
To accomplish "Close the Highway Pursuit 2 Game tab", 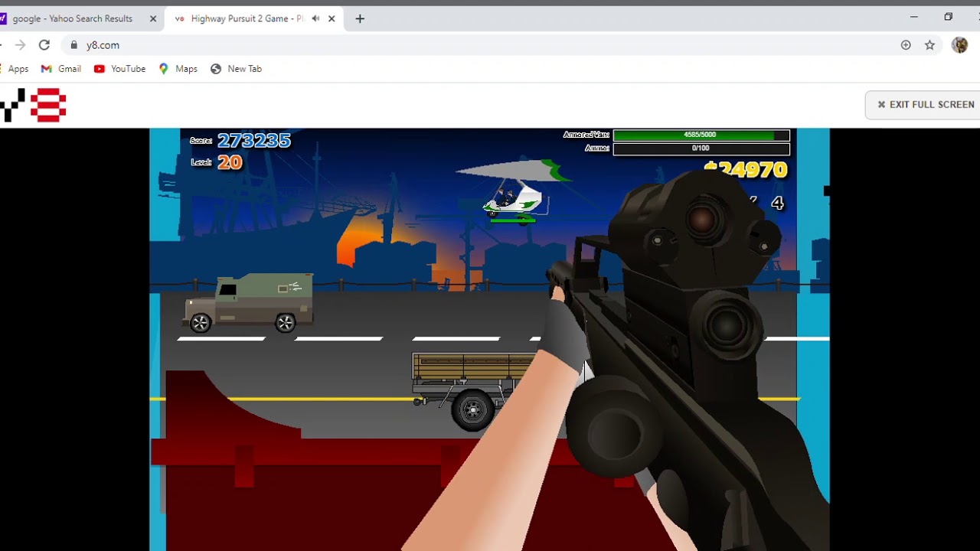I will pos(332,18).
